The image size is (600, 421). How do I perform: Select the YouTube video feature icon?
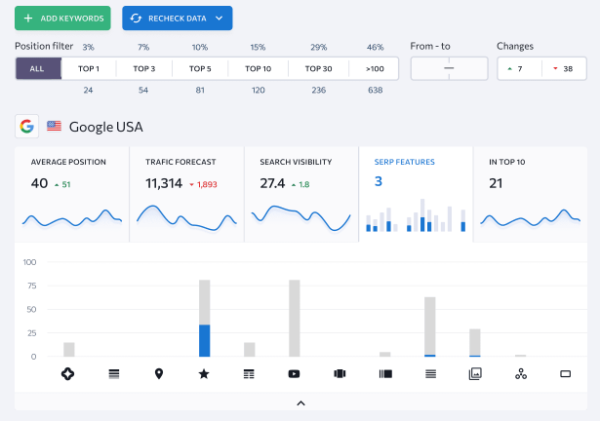tap(294, 374)
